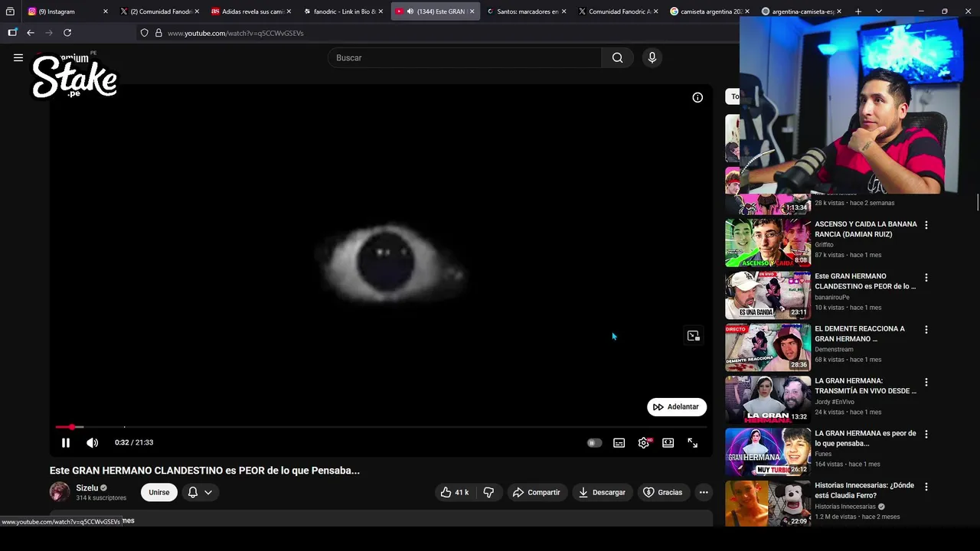Open the video settings gear

pyautogui.click(x=644, y=442)
